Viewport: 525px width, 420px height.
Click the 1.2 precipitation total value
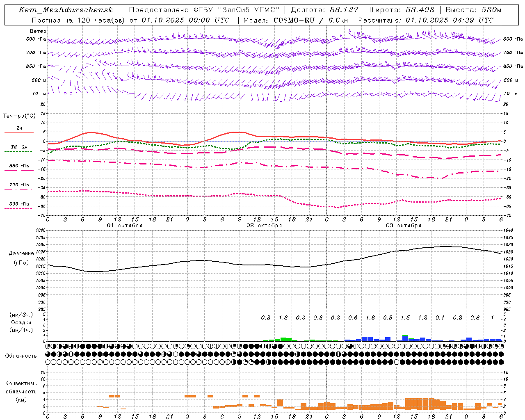click(x=422, y=317)
